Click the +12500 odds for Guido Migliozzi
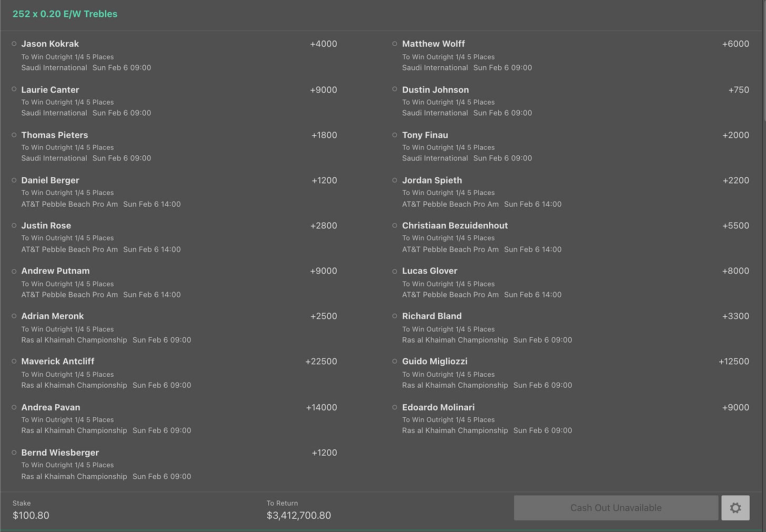Screen dimensions: 766x532 (x=734, y=361)
